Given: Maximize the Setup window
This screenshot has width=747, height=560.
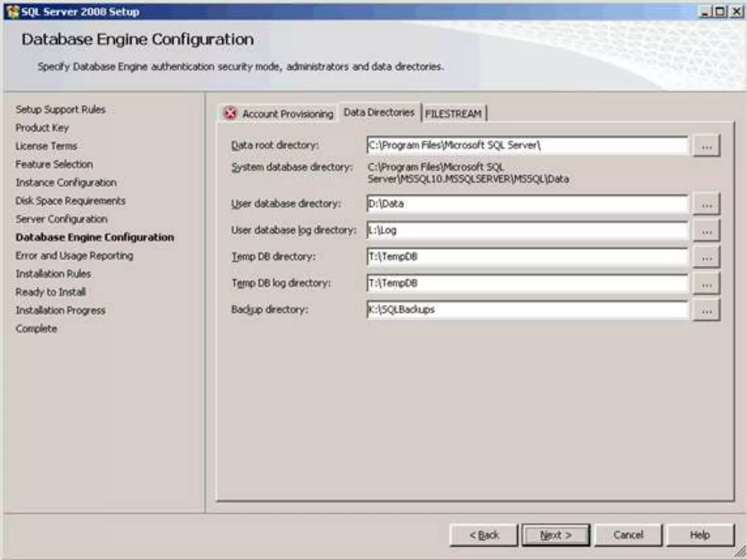Looking at the screenshot, I should click(x=720, y=12).
